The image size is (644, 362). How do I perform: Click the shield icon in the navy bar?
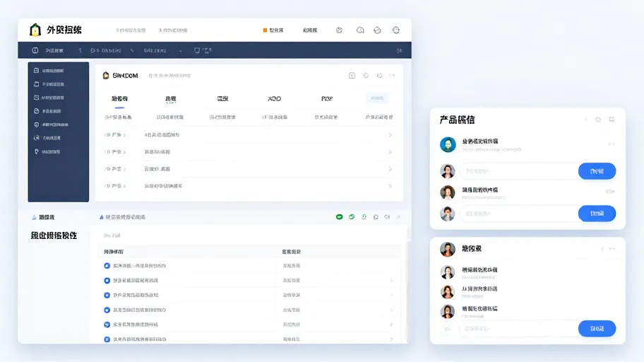tap(197, 50)
